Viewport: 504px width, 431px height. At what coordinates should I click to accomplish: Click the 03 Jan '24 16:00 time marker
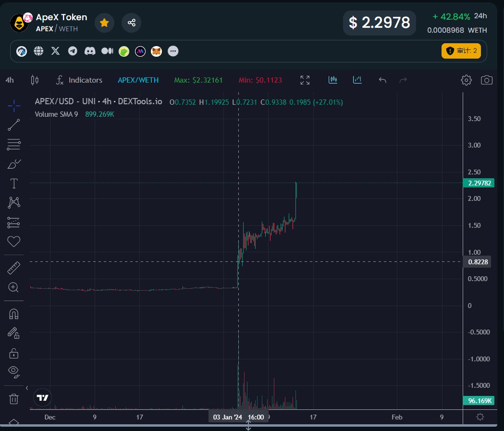(x=238, y=417)
